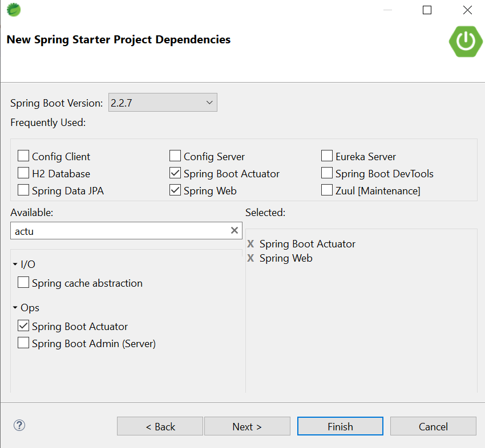Enable Spring cache abstraction
The image size is (485, 448).
tap(23, 282)
